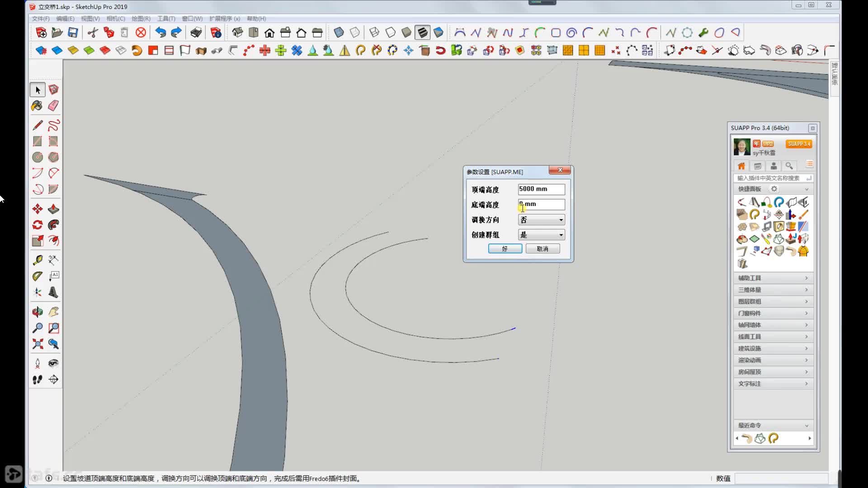Expand 图层群组 section

pos(773,301)
